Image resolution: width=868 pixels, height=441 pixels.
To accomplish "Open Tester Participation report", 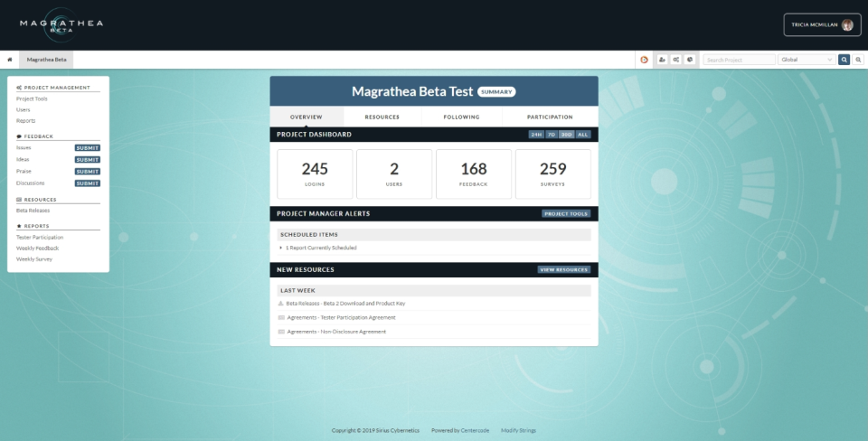I will [x=40, y=238].
